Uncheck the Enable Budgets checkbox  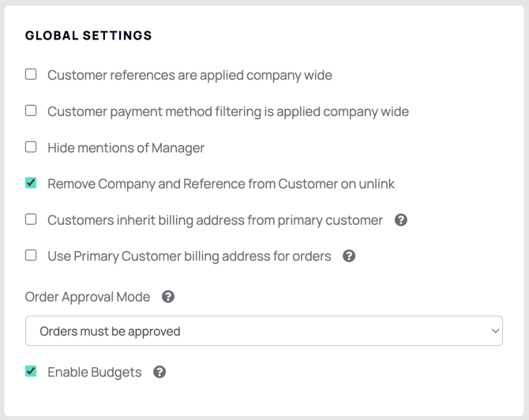coord(31,371)
